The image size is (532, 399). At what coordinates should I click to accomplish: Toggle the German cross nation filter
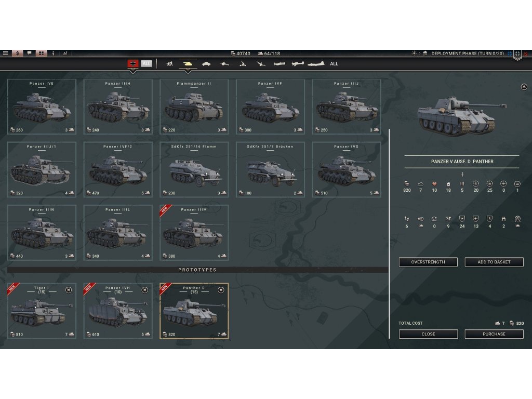point(133,63)
